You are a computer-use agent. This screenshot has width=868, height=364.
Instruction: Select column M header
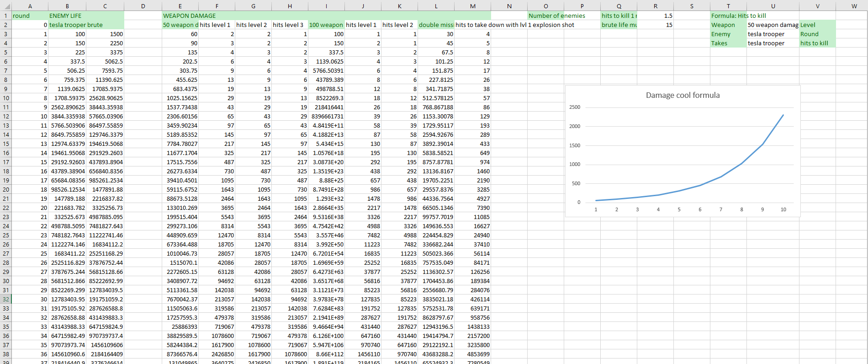(x=473, y=6)
